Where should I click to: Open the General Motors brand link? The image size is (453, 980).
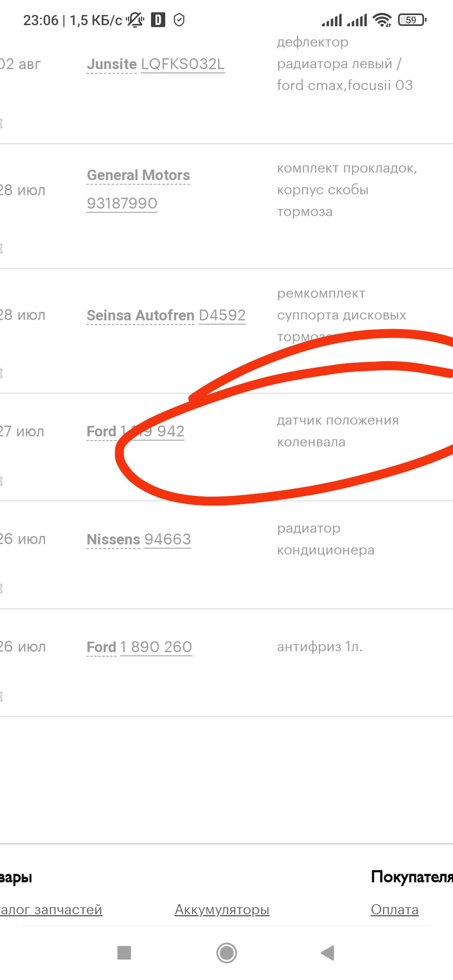pos(138,176)
